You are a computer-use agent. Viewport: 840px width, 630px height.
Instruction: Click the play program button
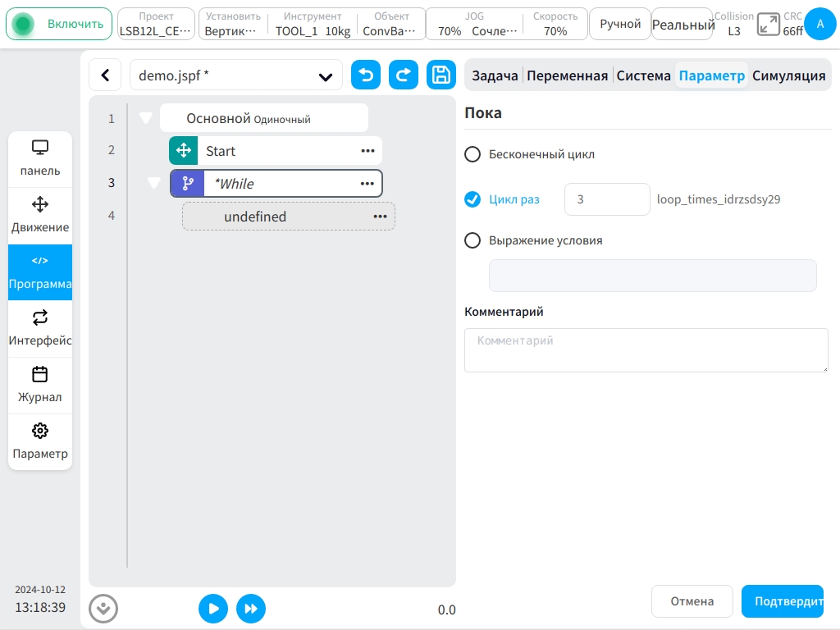click(x=213, y=609)
